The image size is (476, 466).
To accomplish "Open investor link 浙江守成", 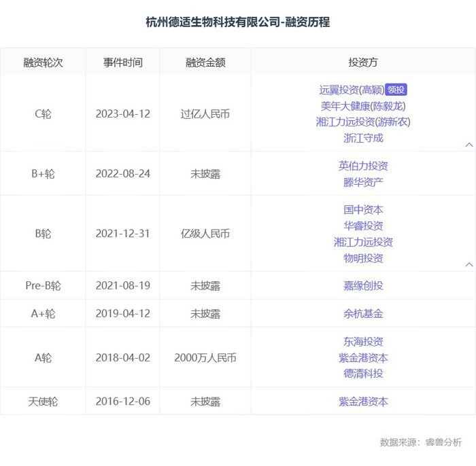I will tap(363, 139).
